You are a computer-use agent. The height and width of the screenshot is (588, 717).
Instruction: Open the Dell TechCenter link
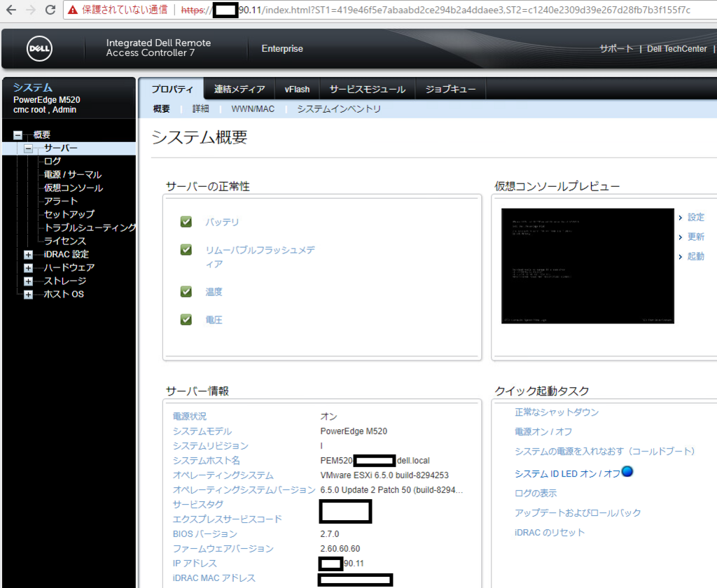[x=677, y=48]
